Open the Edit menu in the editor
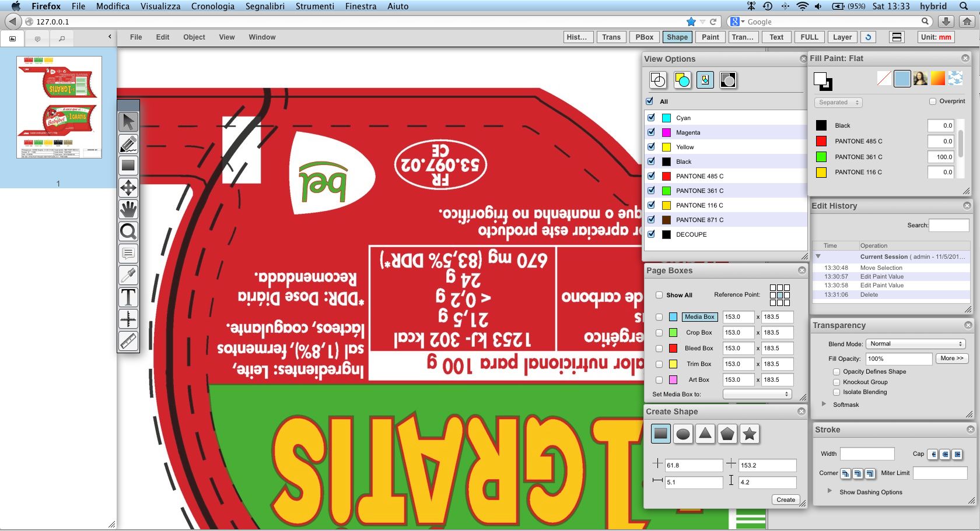Screen dimensions: 980x531 pos(163,37)
